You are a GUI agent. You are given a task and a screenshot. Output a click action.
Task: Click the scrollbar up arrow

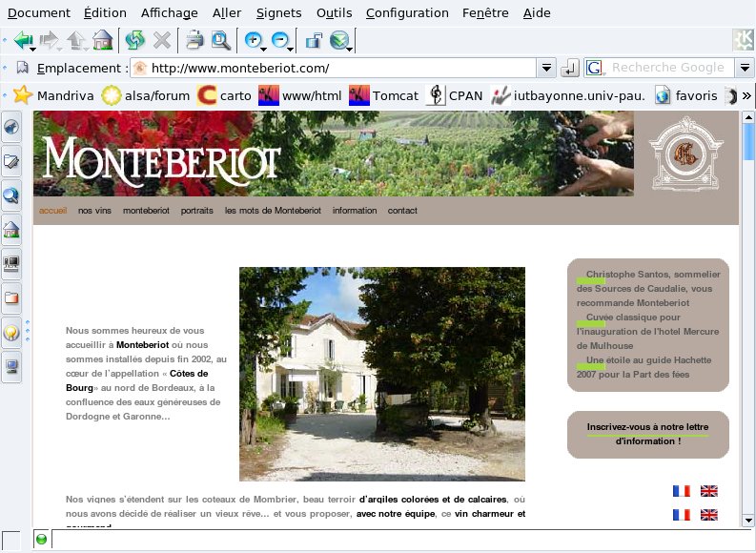pos(748,116)
